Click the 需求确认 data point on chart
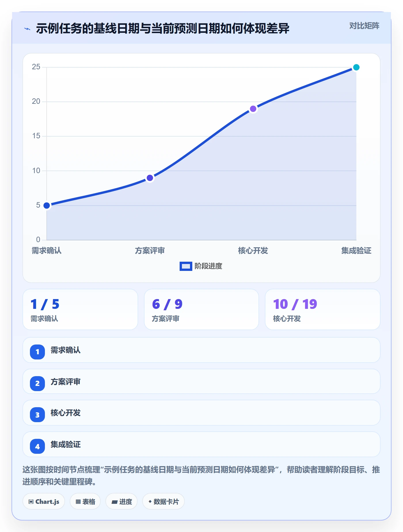 [x=47, y=205]
